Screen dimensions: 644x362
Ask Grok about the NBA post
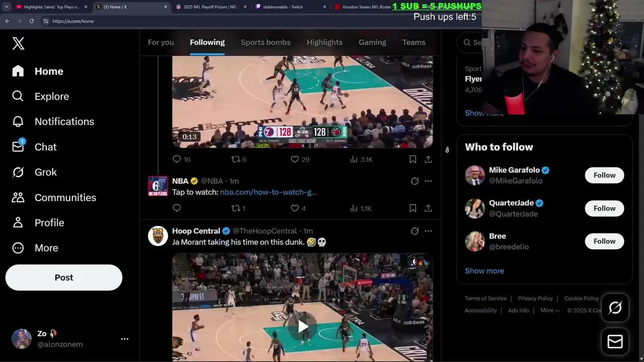[415, 181]
